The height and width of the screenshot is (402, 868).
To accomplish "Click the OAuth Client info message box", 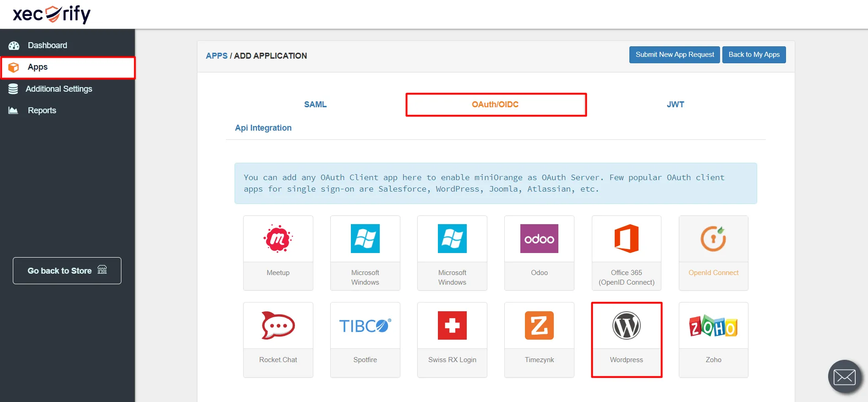I will pyautogui.click(x=496, y=183).
